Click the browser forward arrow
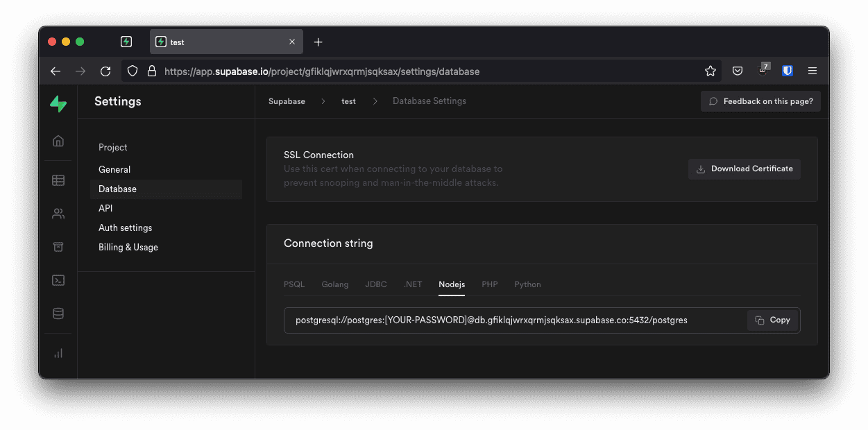Image resolution: width=868 pixels, height=430 pixels. click(80, 71)
